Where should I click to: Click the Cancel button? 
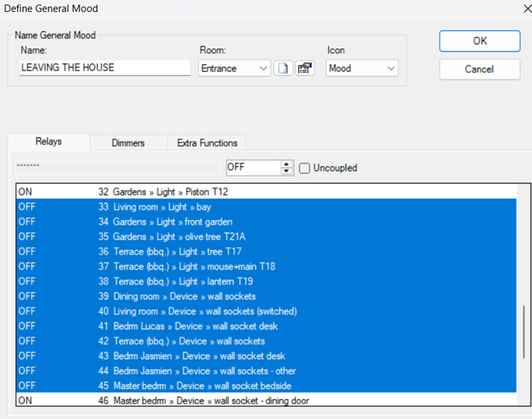coord(479,69)
